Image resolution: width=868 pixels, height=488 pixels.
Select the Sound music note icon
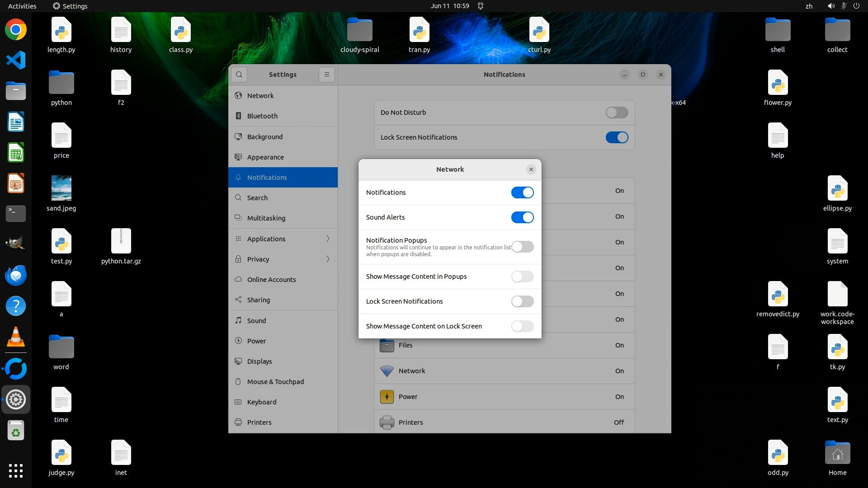(238, 320)
